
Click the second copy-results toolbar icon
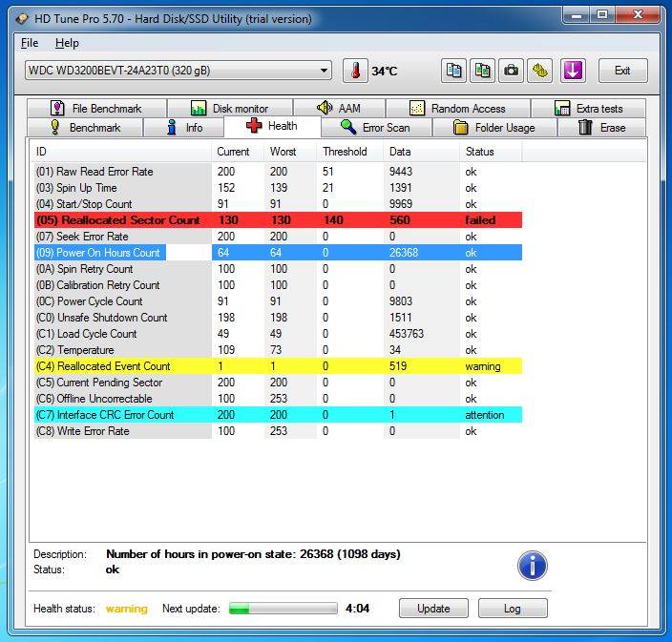[x=483, y=71]
